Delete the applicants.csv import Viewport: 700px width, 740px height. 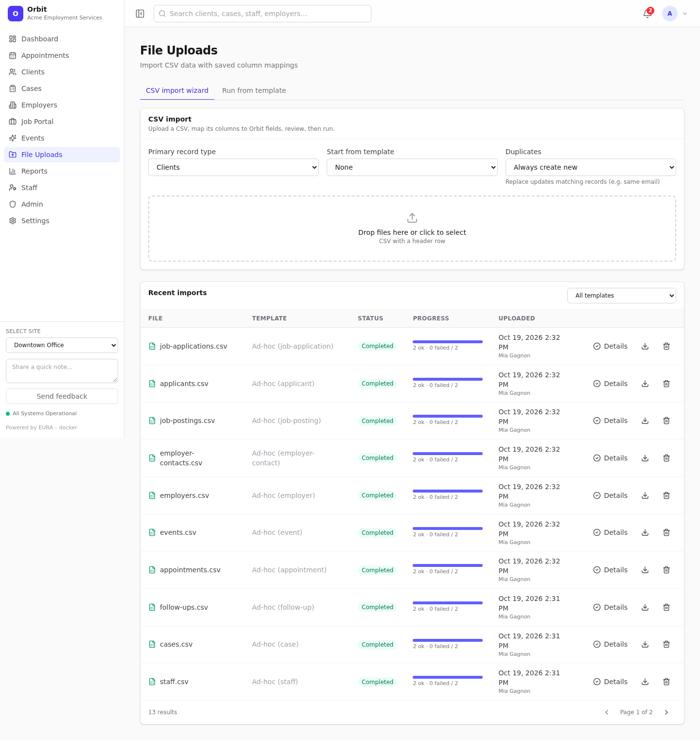[666, 384]
